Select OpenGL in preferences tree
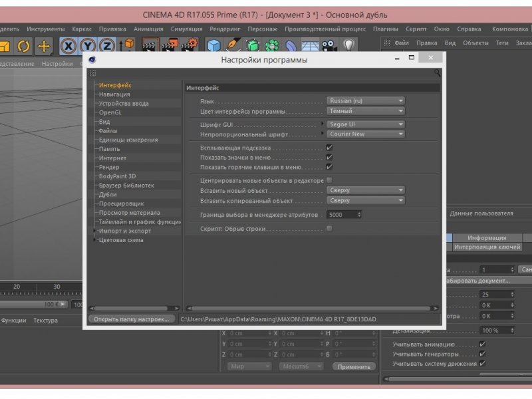This screenshot has width=532, height=399. [x=110, y=112]
